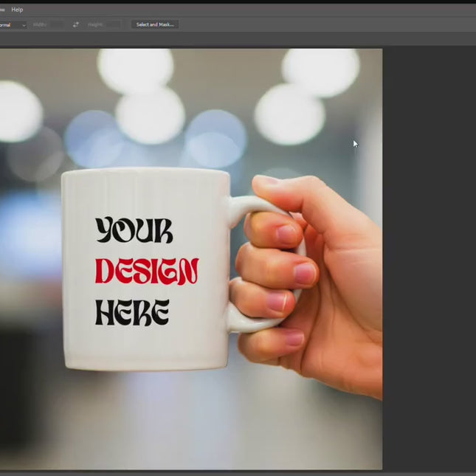Open the Help menu
Image resolution: width=476 pixels, height=476 pixels.
(x=17, y=10)
